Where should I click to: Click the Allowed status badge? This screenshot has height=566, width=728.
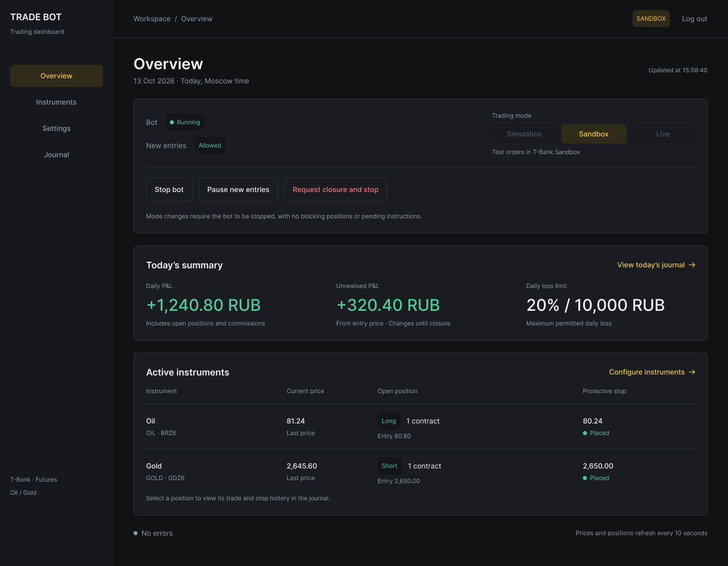[210, 146]
